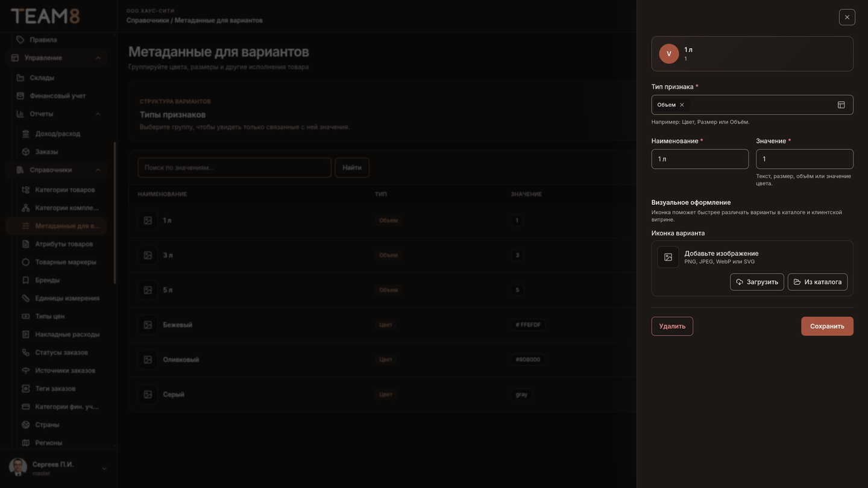868x488 pixels.
Task: Click the Единицы измерения icon
Action: click(x=26, y=298)
